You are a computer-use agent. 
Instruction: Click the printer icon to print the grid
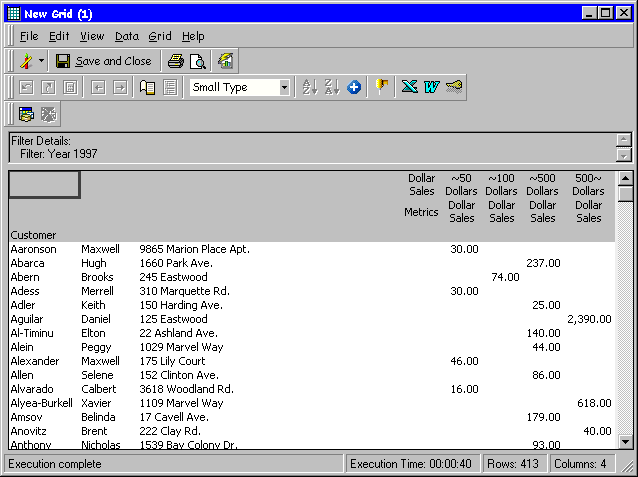176,61
